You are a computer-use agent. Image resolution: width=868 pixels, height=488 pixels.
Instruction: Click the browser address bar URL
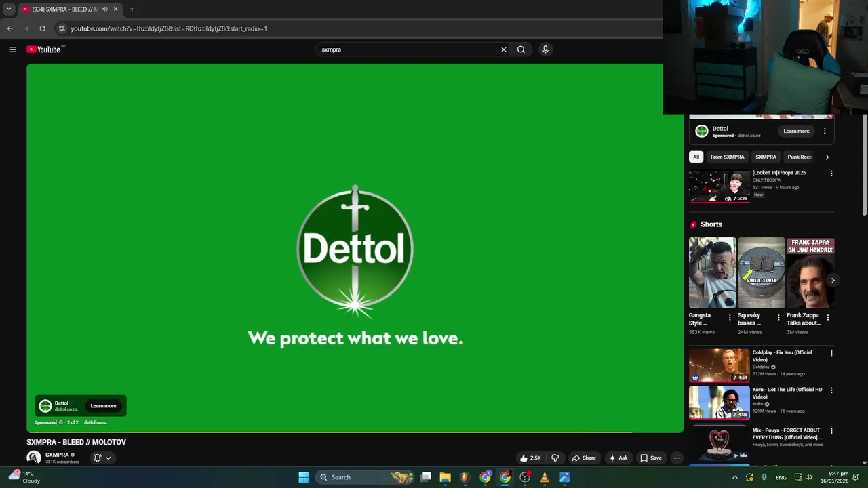[169, 28]
